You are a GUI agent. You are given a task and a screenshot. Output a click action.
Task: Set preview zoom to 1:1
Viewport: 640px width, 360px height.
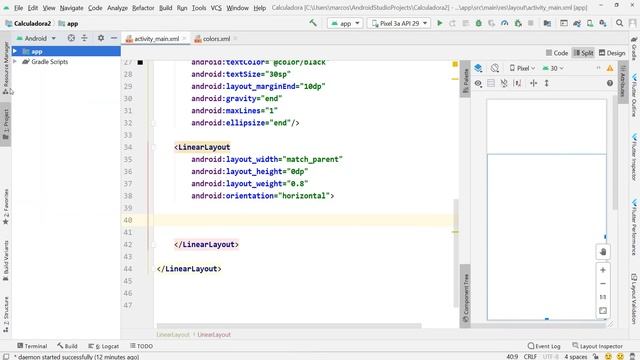click(x=603, y=297)
